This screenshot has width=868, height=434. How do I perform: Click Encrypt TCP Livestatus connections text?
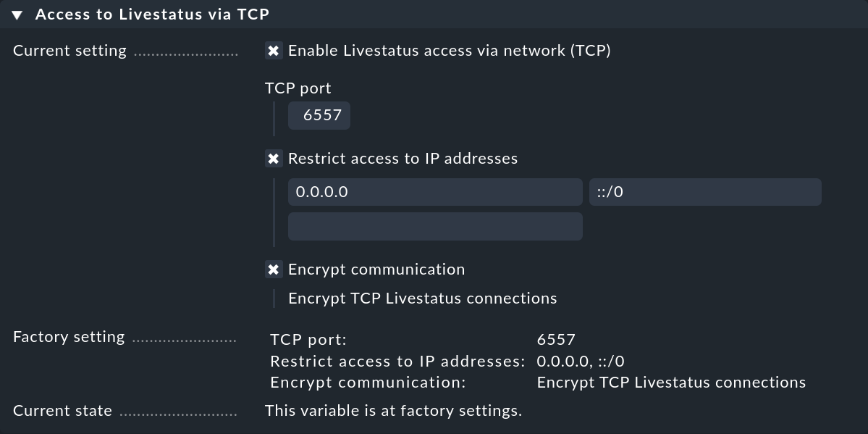(422, 298)
